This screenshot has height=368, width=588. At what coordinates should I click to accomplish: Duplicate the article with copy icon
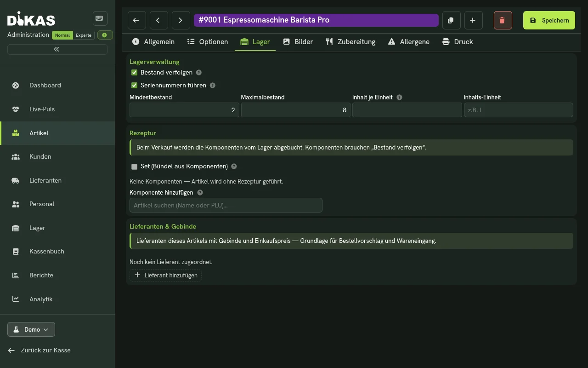(x=451, y=20)
